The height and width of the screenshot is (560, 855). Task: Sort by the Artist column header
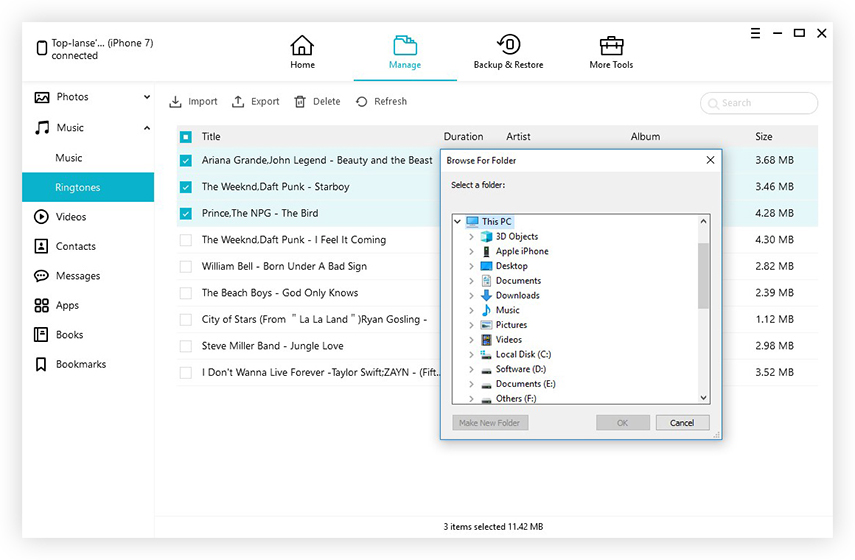click(518, 137)
